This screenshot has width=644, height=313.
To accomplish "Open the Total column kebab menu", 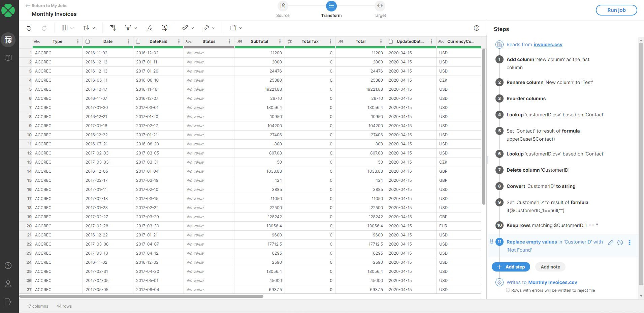I will pos(381,41).
